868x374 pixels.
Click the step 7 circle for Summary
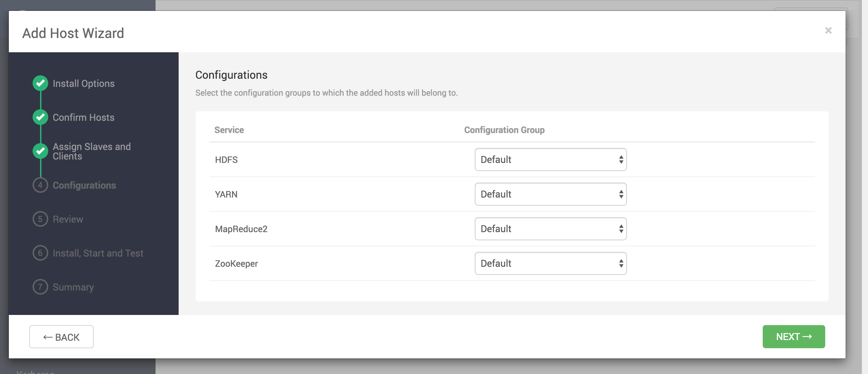point(40,287)
